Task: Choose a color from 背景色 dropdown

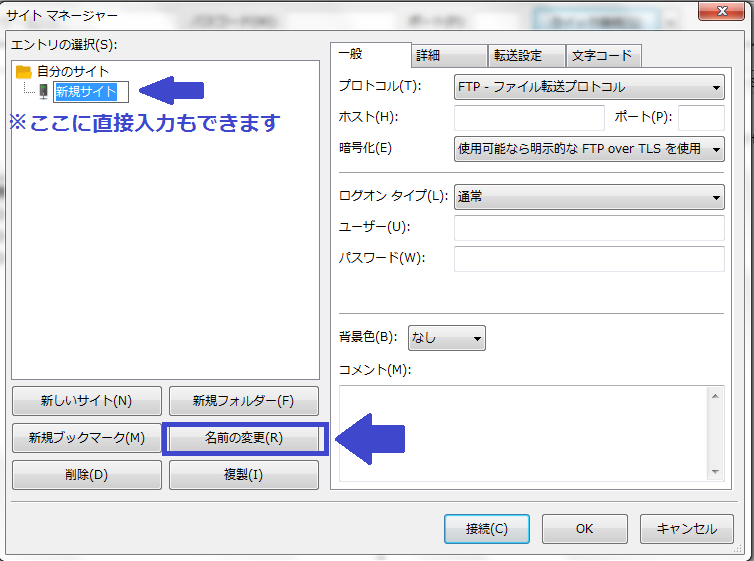Action: click(445, 338)
